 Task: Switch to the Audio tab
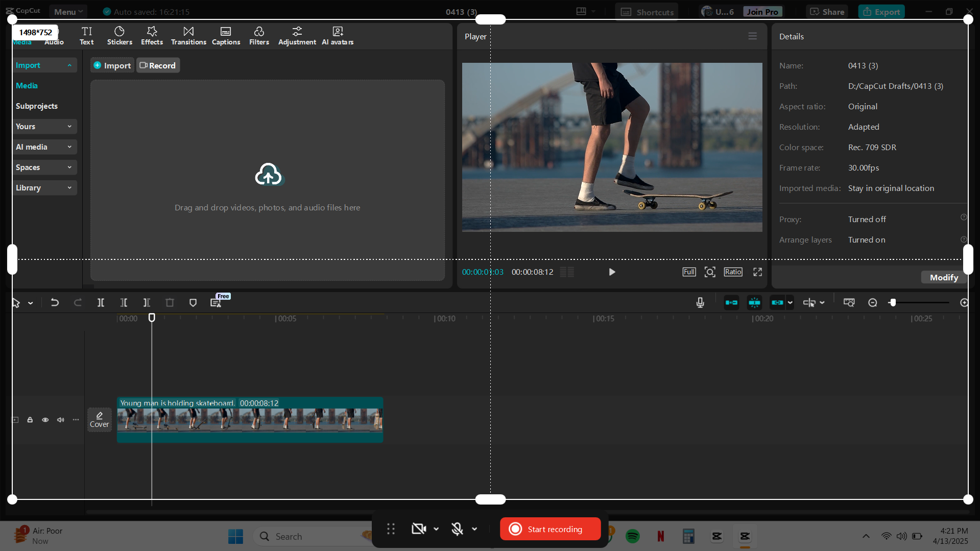pyautogui.click(x=54, y=42)
